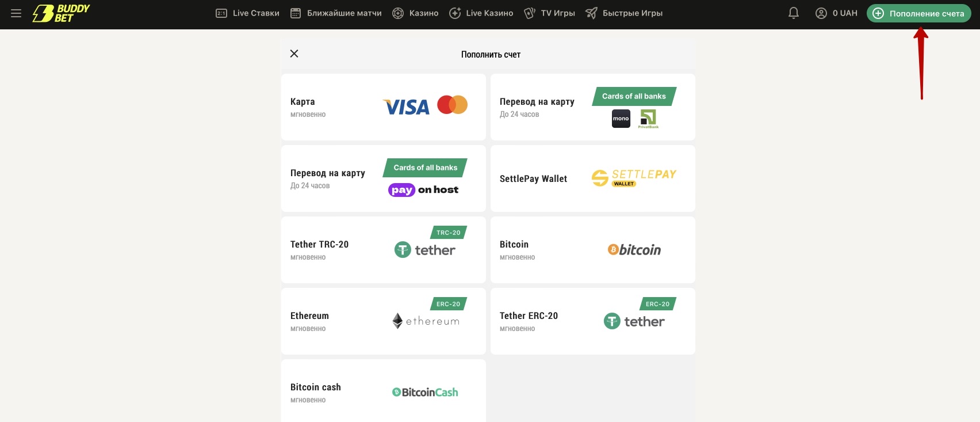Select Tether ERC-20 deposit option
The image size is (980, 422).
[593, 321]
